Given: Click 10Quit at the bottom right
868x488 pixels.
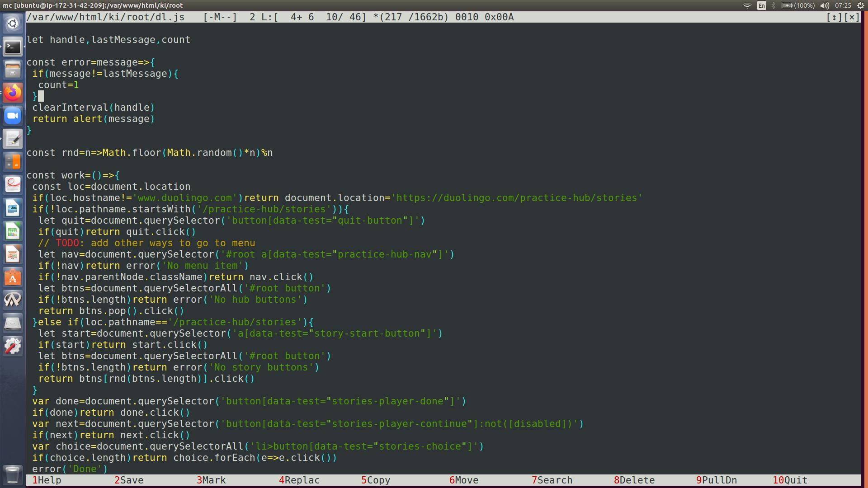Looking at the screenshot, I should click(790, 480).
